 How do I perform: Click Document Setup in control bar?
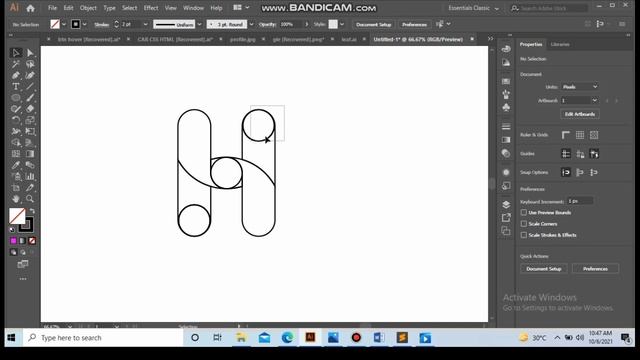point(373,24)
